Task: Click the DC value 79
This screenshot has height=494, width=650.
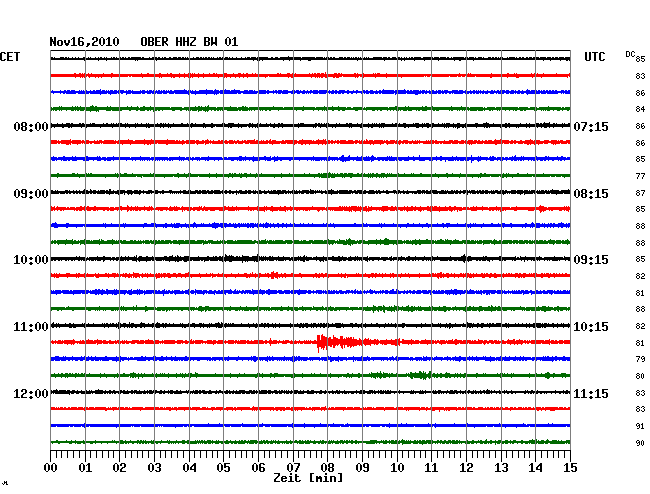Action: pos(640,359)
